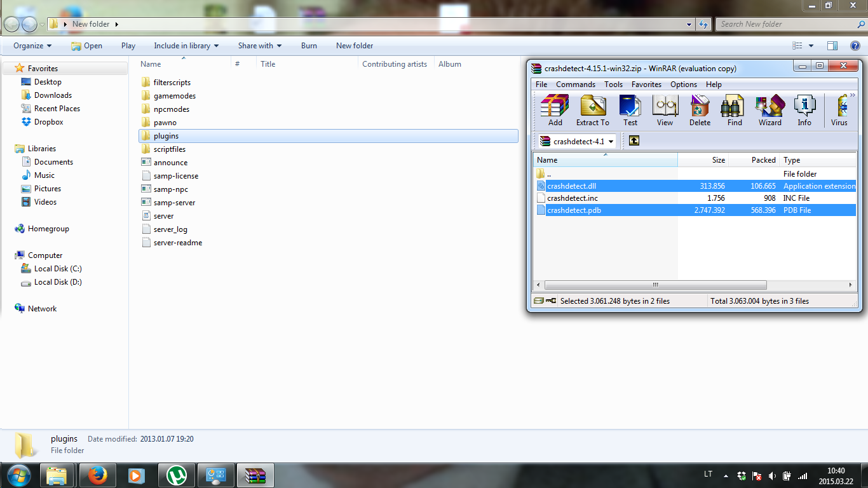The width and height of the screenshot is (868, 488).
Task: Open the Find binoculars tool
Action: point(735,111)
